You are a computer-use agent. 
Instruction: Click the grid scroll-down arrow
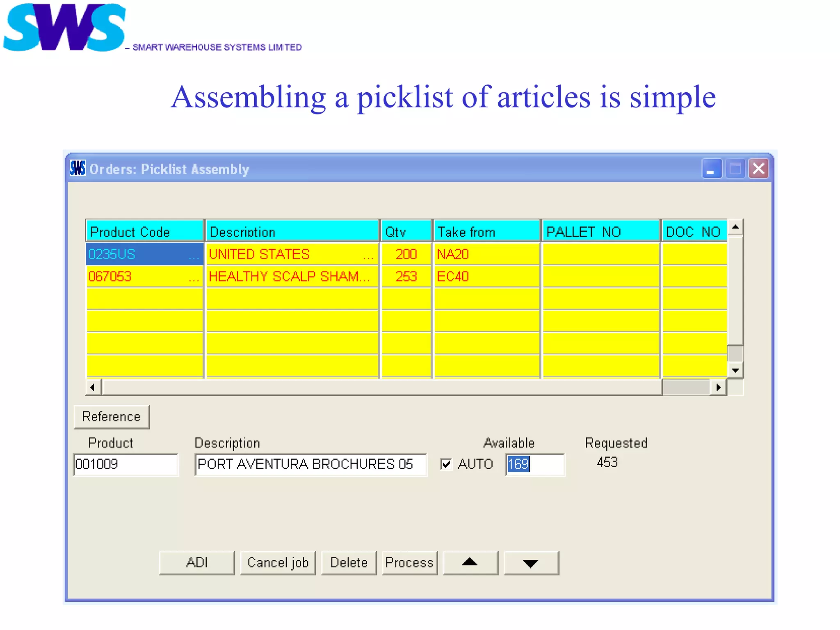point(735,370)
